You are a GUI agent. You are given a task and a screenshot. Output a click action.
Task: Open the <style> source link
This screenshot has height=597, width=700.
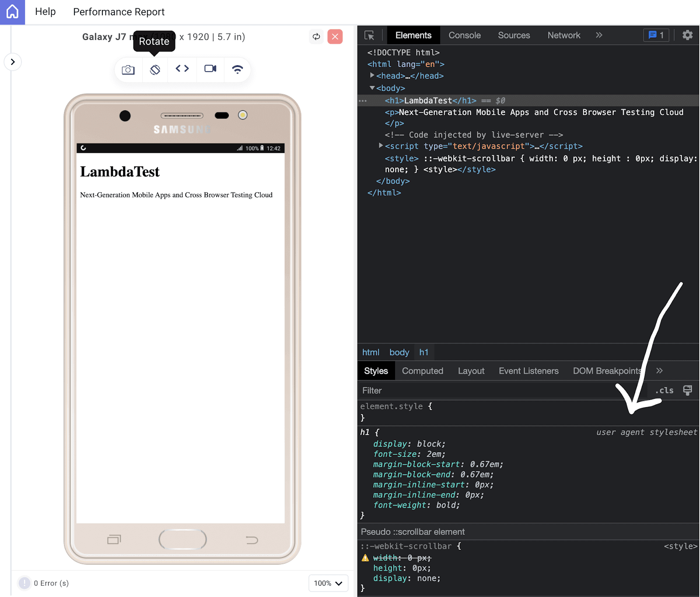680,546
